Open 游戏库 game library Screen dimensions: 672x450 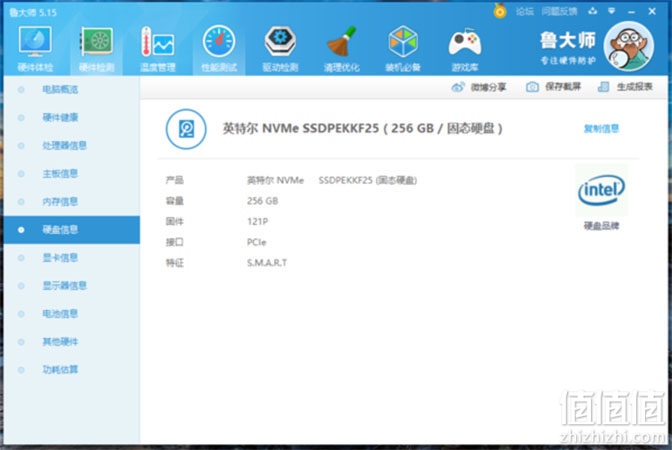[x=465, y=48]
